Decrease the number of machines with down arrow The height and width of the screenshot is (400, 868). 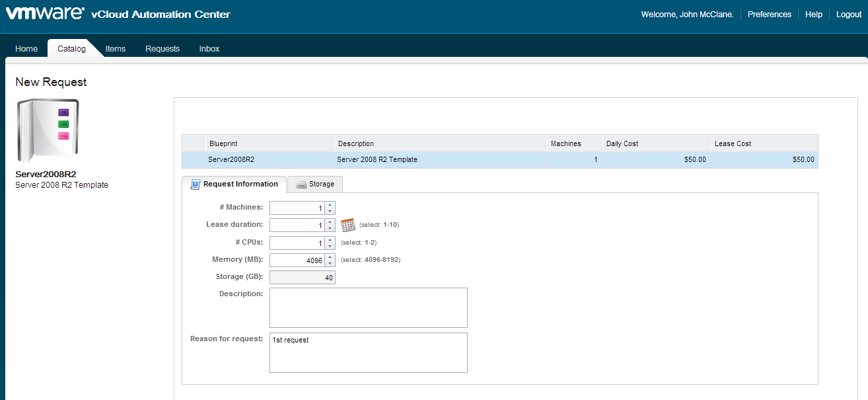[x=330, y=212]
